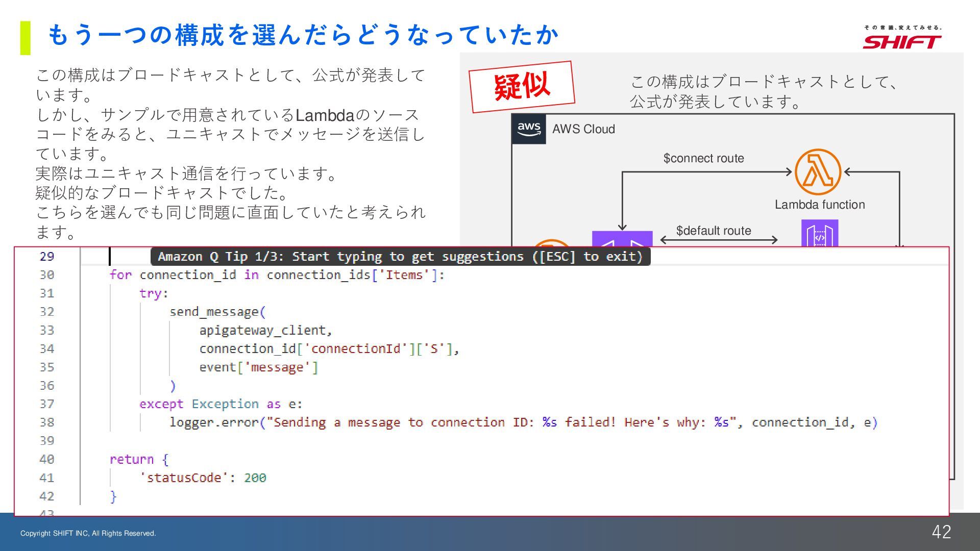Click the $connect route label
The height and width of the screenshot is (551, 980).
point(703,158)
